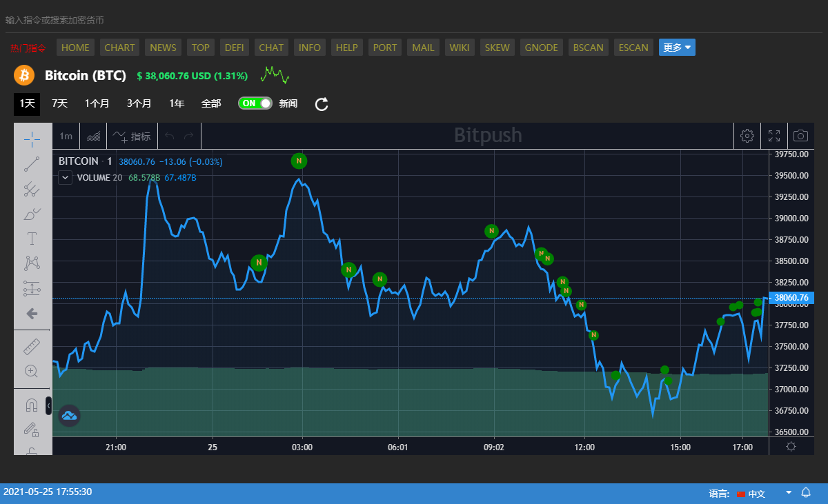This screenshot has height=504, width=828.
Task: Open the language selector dropdown arrow
Action: click(788, 493)
